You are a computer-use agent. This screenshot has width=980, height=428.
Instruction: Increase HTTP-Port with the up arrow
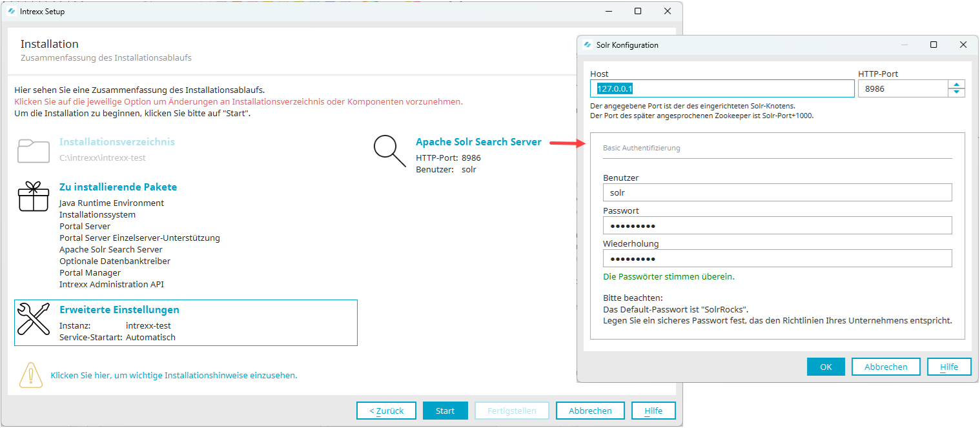(956, 85)
